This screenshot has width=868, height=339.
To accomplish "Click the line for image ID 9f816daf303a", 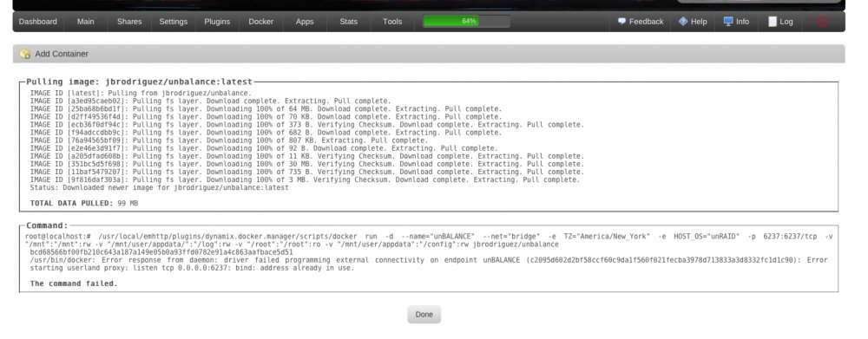I will pos(305,179).
